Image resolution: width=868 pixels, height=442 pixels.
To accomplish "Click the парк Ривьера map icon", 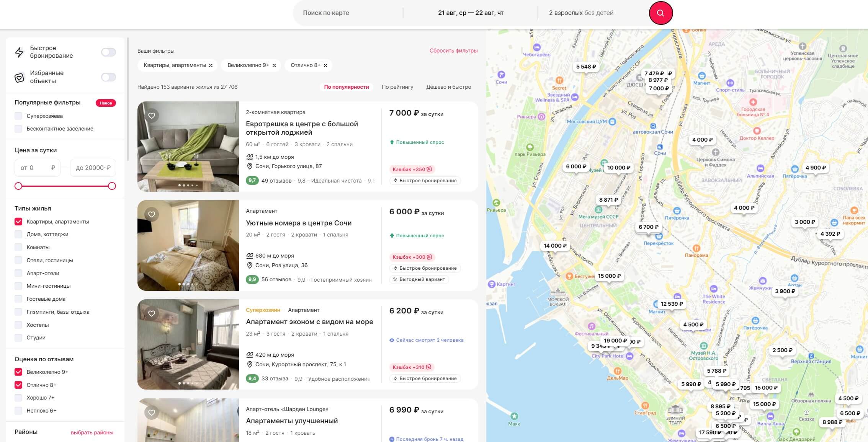I will [x=530, y=147].
